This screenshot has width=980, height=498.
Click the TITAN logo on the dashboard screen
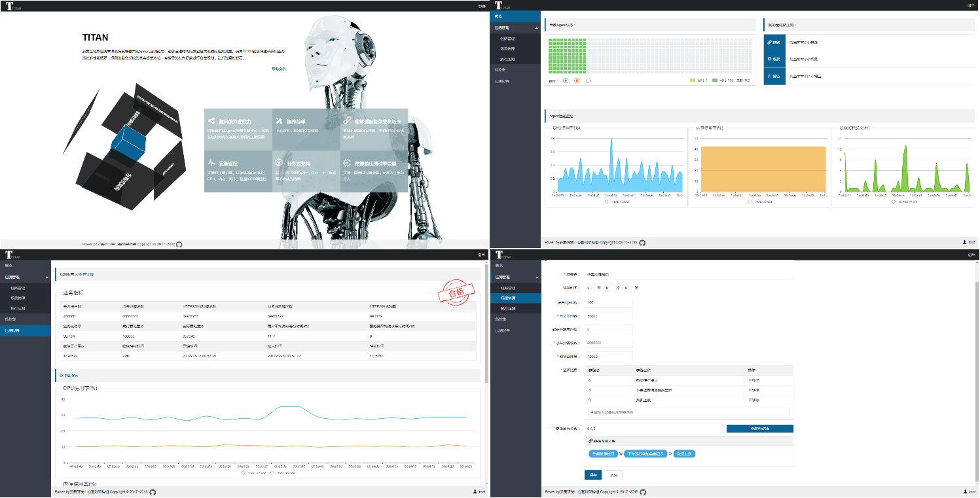[503, 5]
